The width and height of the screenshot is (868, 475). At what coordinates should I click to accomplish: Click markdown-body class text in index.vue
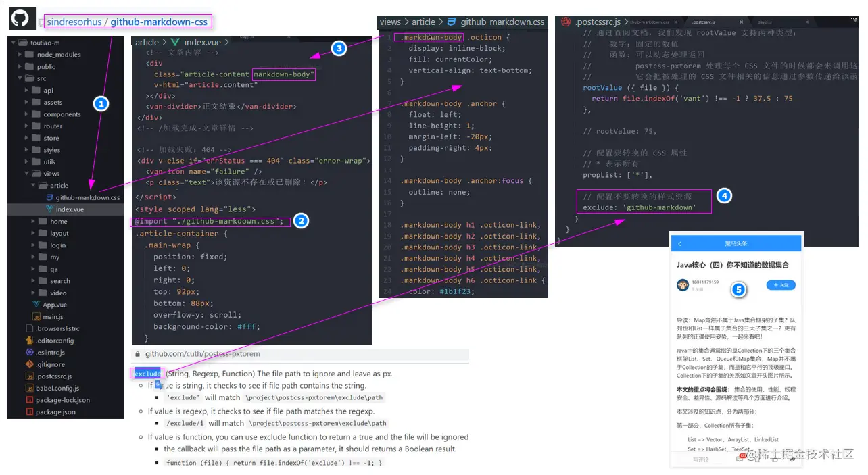coord(284,74)
